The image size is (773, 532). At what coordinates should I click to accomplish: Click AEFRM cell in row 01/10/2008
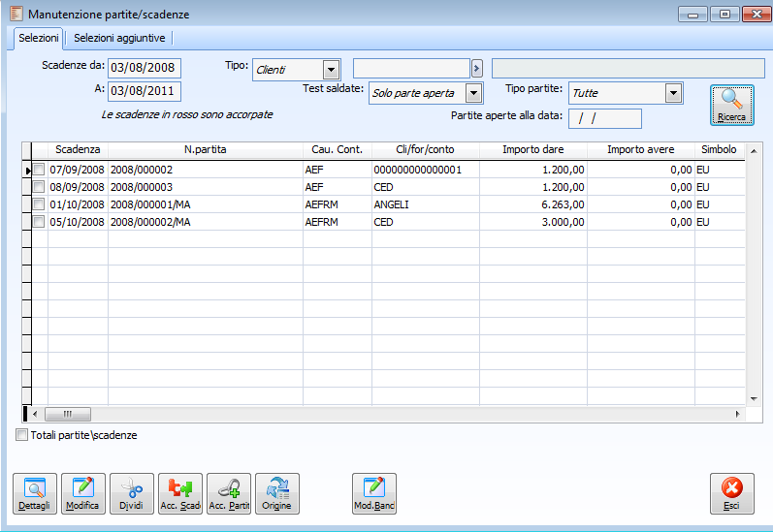(338, 204)
